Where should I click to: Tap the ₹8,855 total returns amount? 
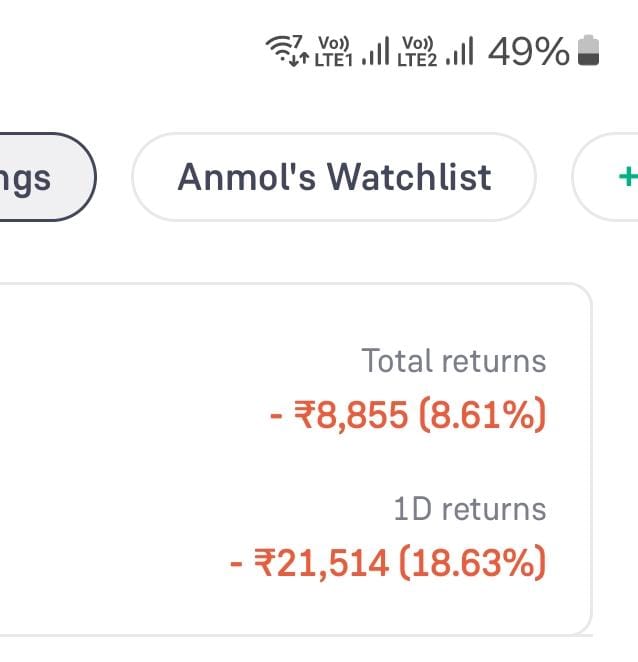[x=351, y=415]
